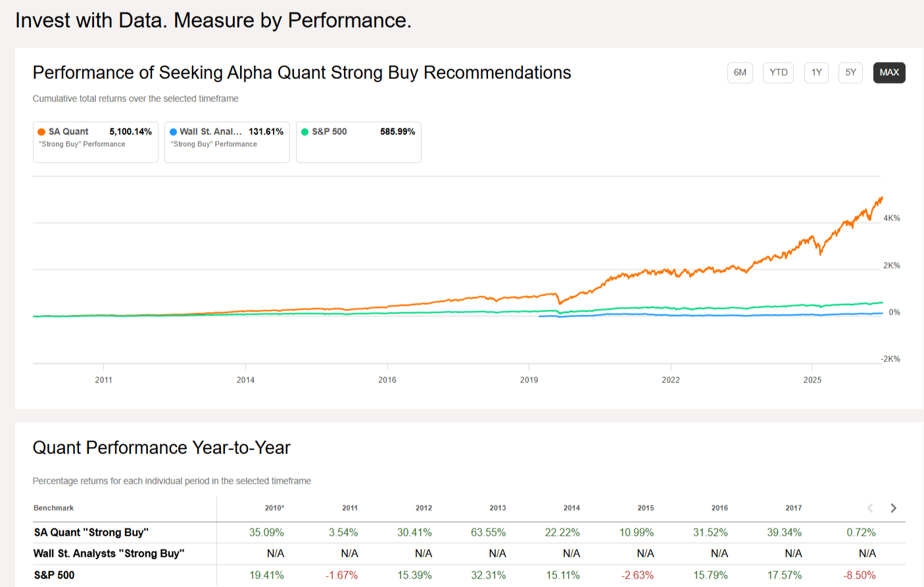
Task: Choose the 1Y timeframe
Action: click(x=816, y=72)
